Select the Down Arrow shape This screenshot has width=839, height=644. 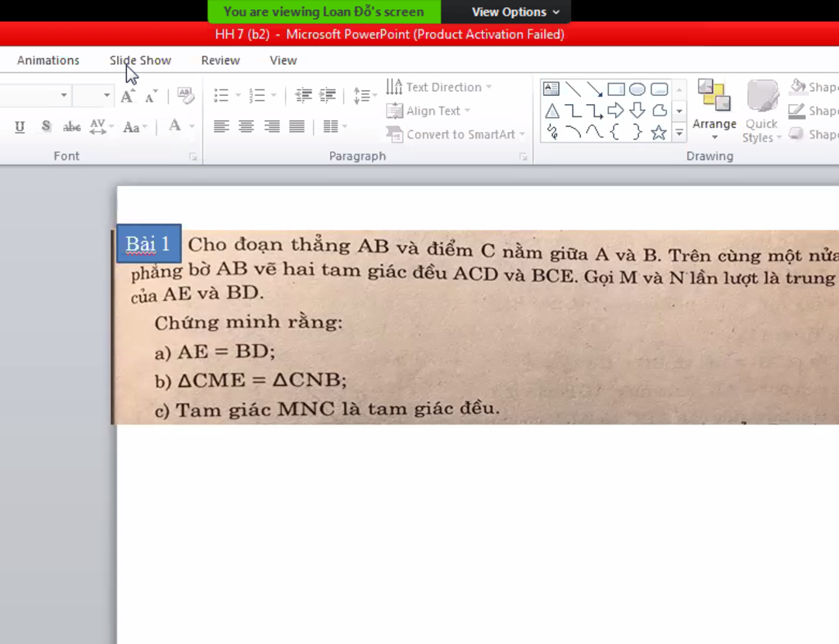637,111
